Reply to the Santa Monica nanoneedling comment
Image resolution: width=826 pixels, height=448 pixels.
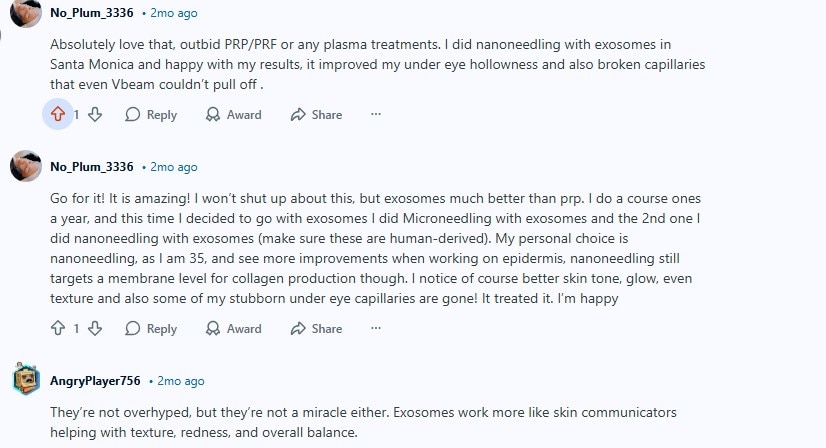tap(151, 115)
